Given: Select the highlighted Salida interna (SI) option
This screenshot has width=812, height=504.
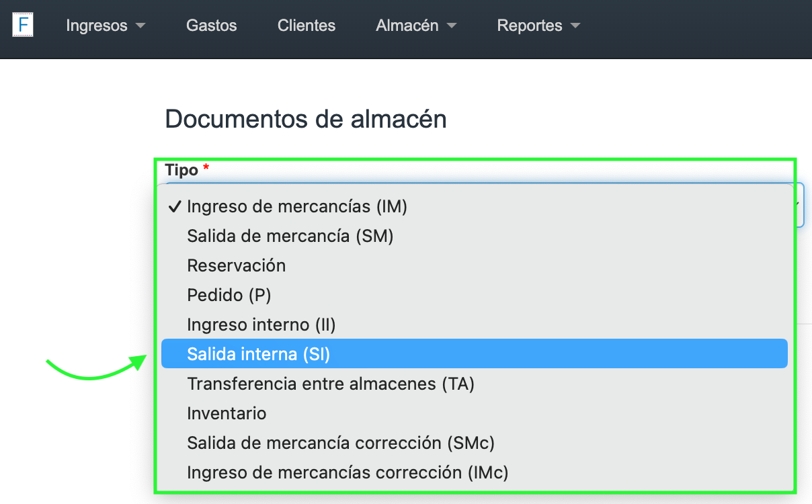Looking at the screenshot, I should 259,354.
